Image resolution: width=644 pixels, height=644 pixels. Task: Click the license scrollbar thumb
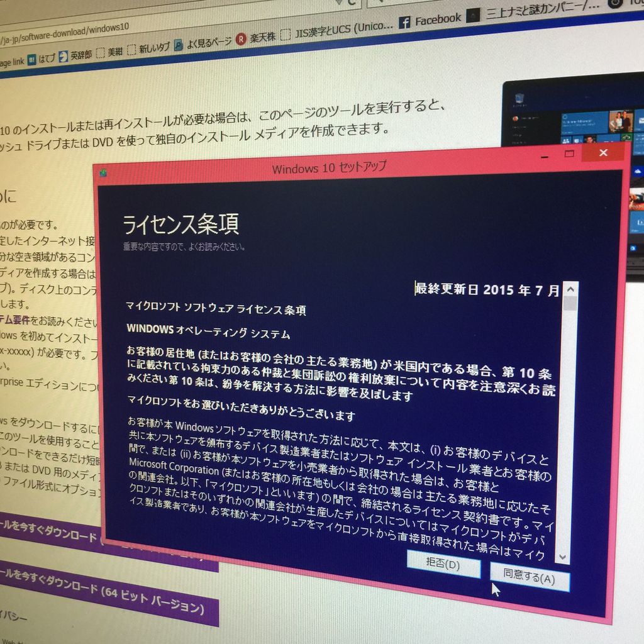[x=570, y=304]
